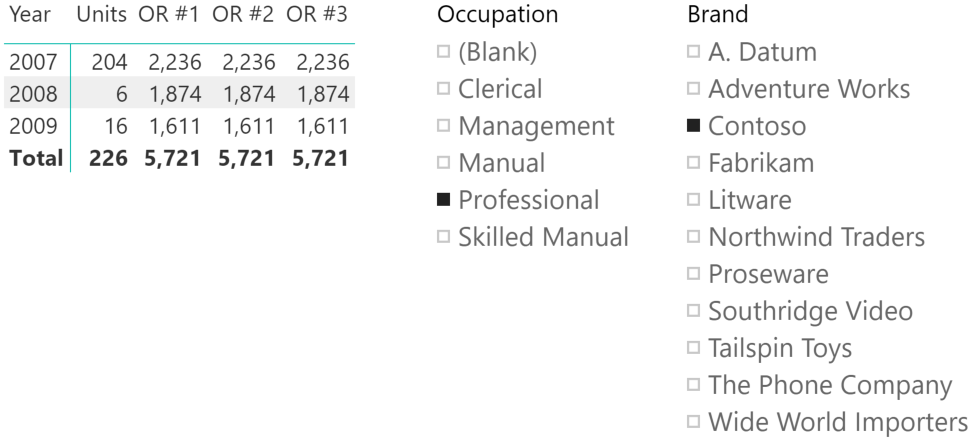Screen dimensions: 975x440
Task: Enable the Manual occupation filter
Action: pos(443,162)
